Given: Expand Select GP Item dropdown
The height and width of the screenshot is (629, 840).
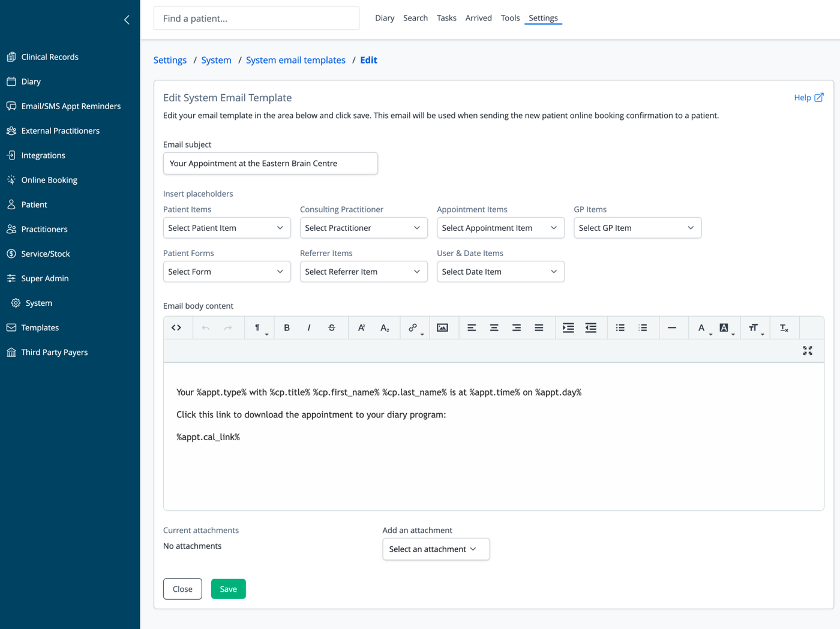Looking at the screenshot, I should [637, 228].
